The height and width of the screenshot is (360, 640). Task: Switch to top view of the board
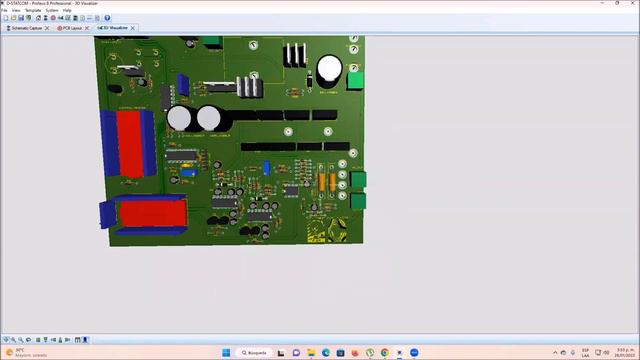click(x=38, y=340)
